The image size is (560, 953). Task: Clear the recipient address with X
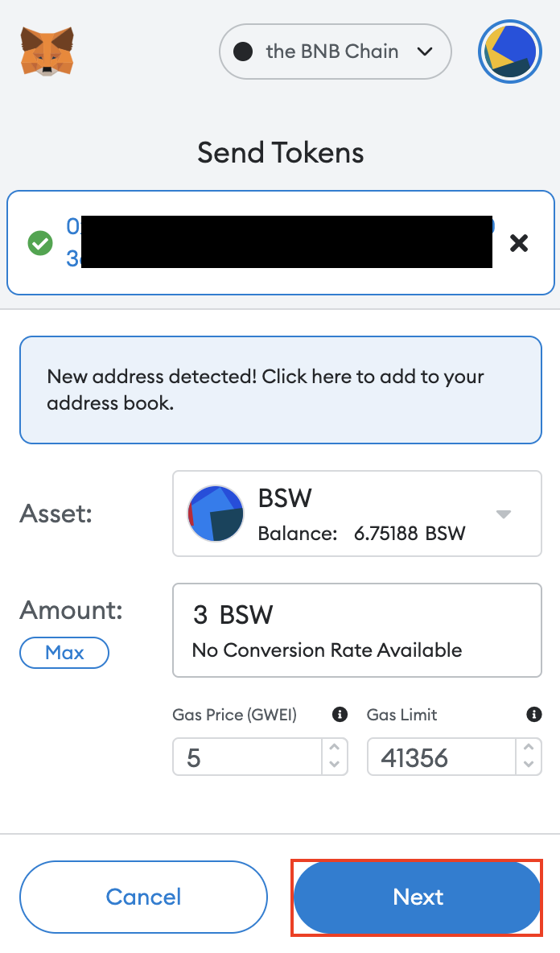pyautogui.click(x=519, y=243)
